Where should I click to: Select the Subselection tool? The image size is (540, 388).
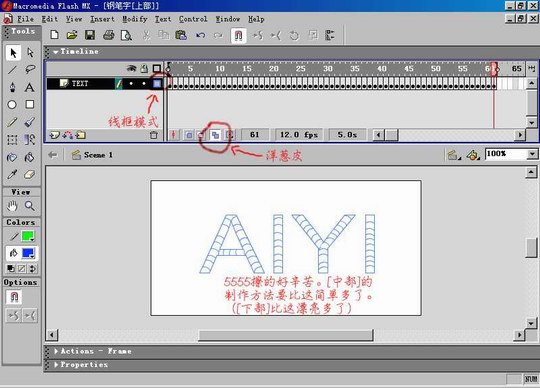tap(30, 53)
